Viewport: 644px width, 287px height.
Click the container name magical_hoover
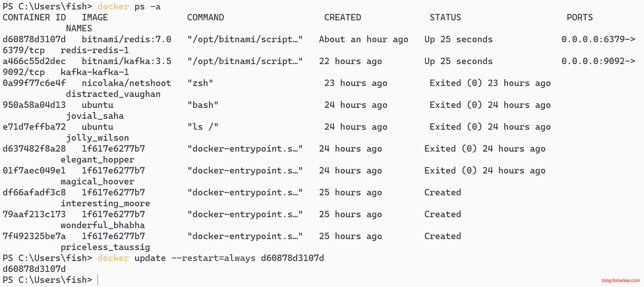[98, 181]
